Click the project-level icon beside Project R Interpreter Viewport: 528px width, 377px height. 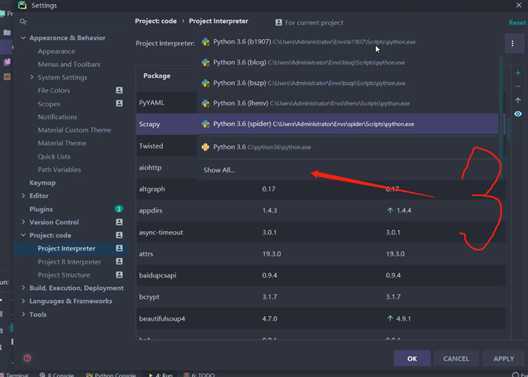[x=119, y=261]
